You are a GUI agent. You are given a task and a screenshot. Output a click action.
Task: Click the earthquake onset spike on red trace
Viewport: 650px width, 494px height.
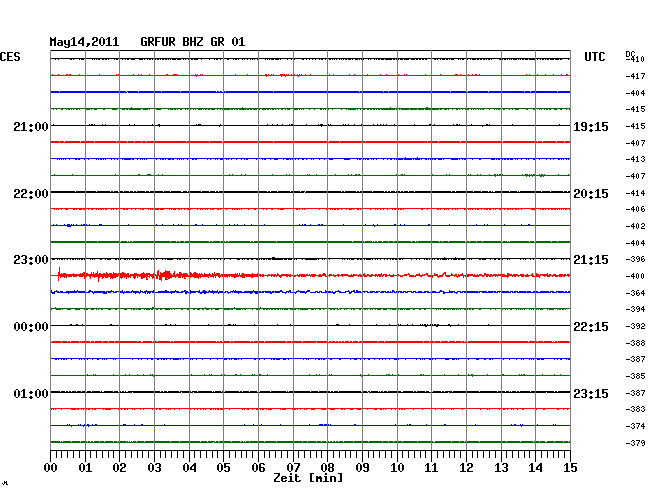[x=59, y=274]
